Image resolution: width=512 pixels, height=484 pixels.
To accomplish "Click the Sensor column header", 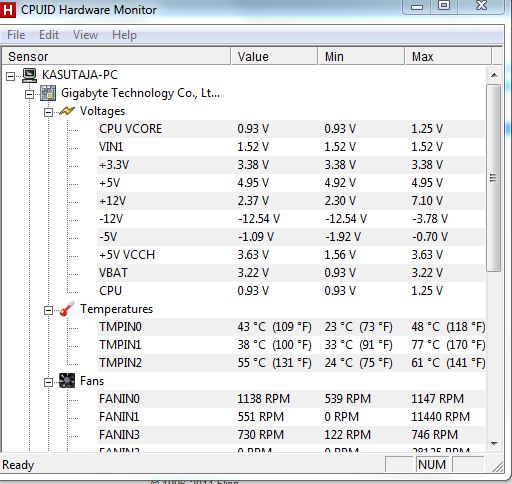I will point(116,56).
